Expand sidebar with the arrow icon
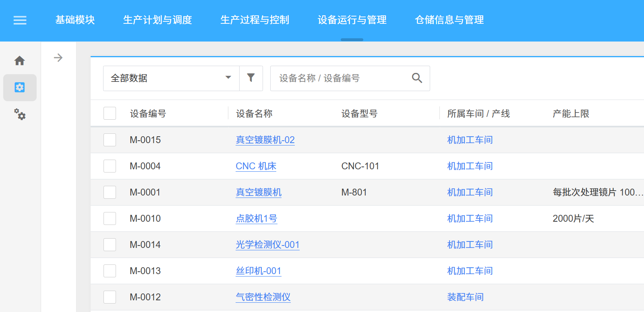The height and width of the screenshot is (312, 644). tap(58, 58)
